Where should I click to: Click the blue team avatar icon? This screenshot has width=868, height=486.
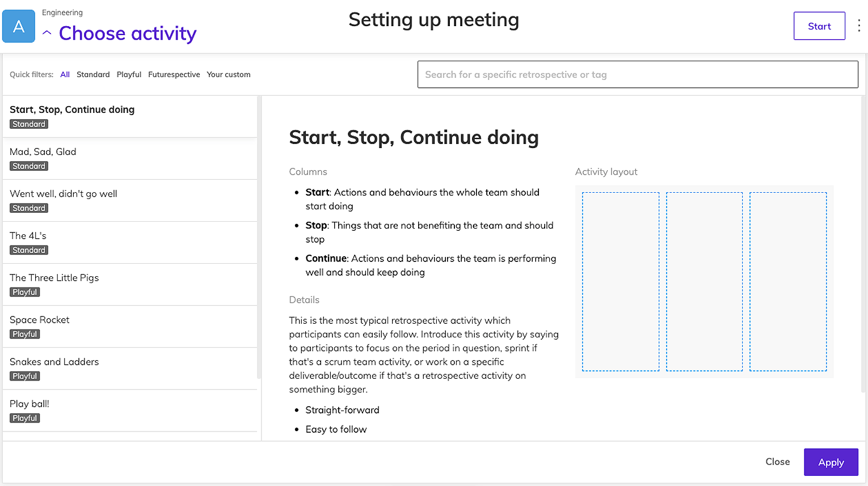(x=19, y=26)
